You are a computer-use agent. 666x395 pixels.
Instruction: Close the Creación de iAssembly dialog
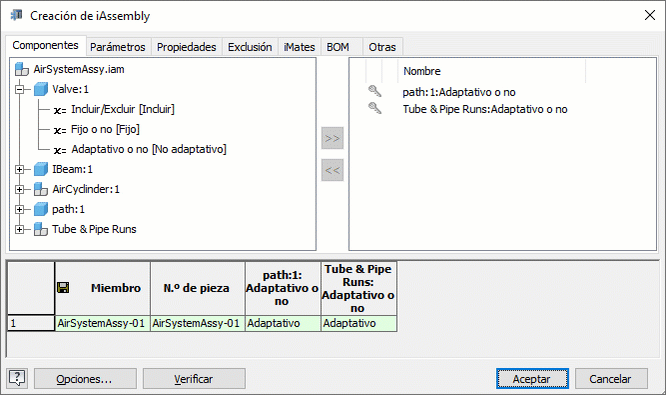pyautogui.click(x=649, y=15)
